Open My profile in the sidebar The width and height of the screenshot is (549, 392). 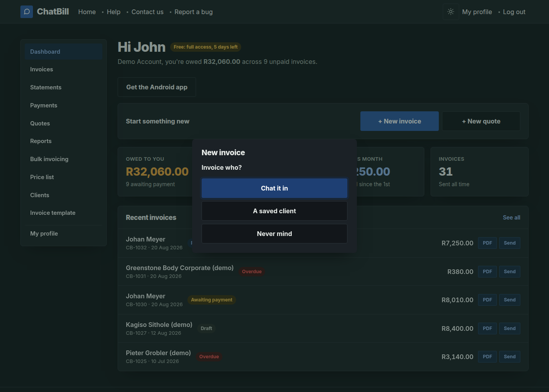pos(64,234)
